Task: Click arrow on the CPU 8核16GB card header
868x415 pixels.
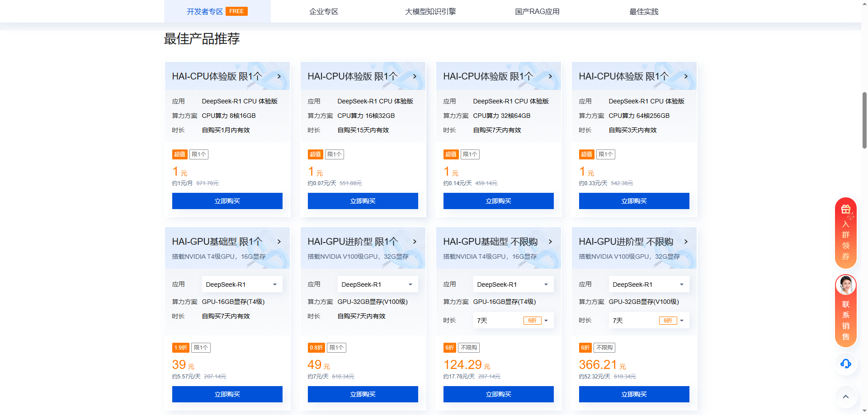Action: tap(279, 76)
